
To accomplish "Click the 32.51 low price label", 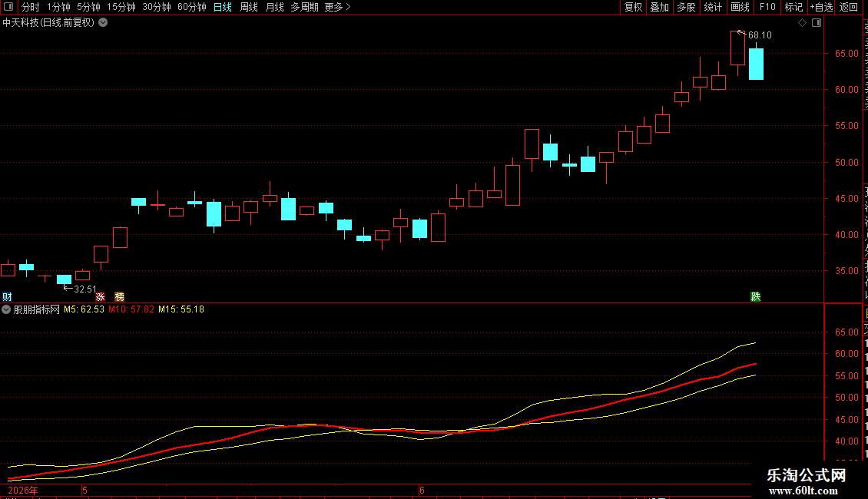I will (x=85, y=289).
